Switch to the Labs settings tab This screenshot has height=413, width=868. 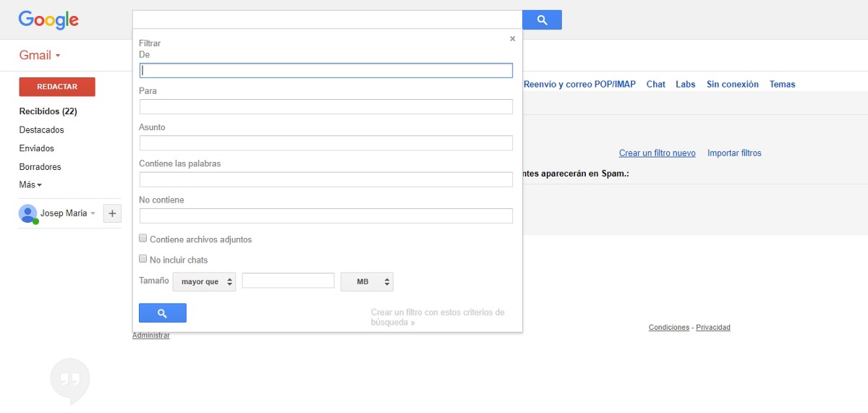(685, 85)
